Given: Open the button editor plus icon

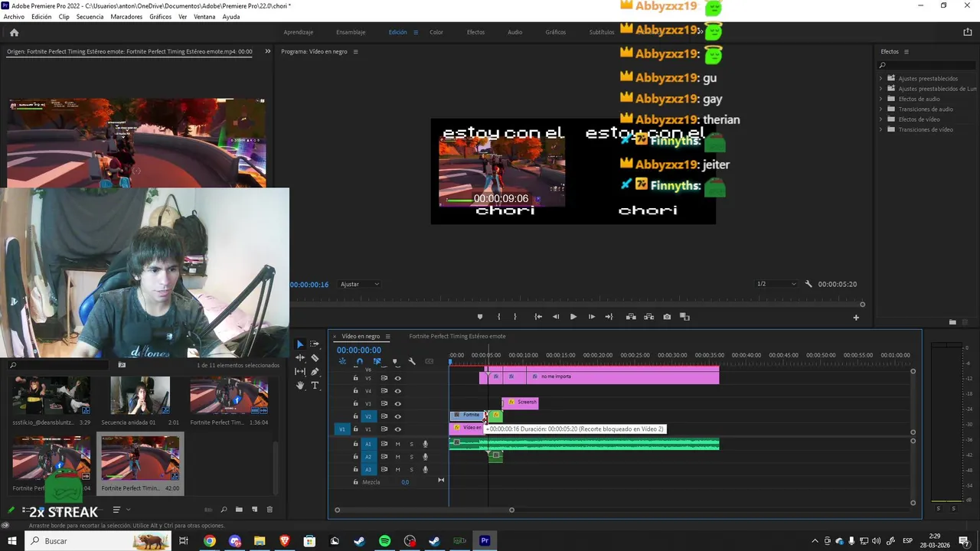Looking at the screenshot, I should click(x=856, y=318).
